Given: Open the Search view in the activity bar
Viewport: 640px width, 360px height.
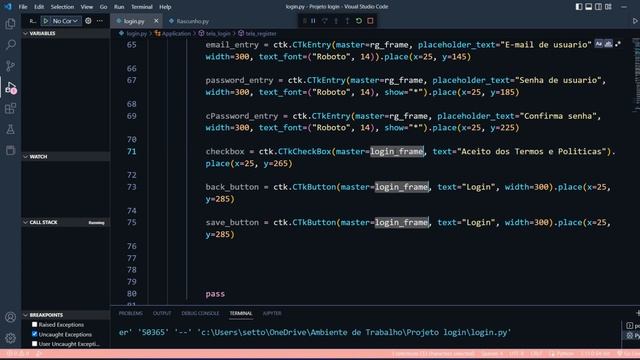Looking at the screenshot, I should 10,44.
